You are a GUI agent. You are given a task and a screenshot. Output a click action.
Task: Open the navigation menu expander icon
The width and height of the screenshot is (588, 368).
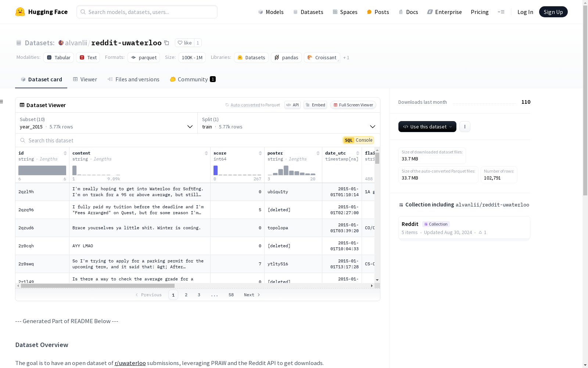click(501, 12)
